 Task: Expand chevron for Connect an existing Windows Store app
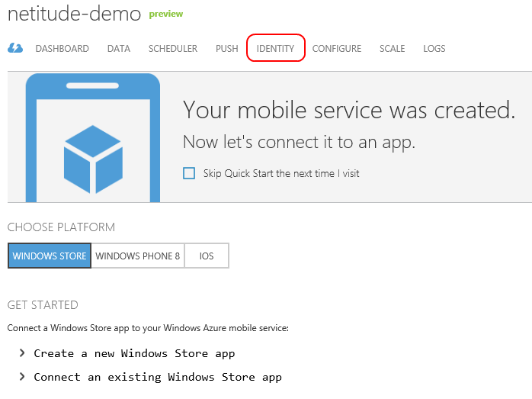(x=22, y=376)
